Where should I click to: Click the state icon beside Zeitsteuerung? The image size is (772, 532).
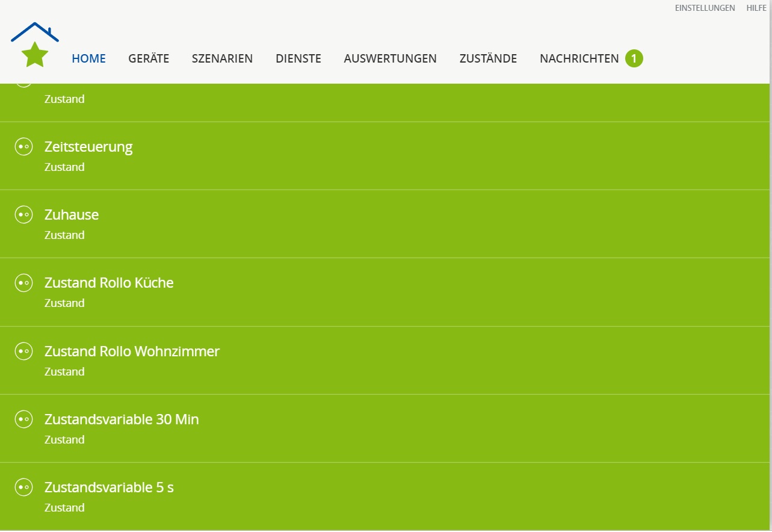click(x=23, y=147)
